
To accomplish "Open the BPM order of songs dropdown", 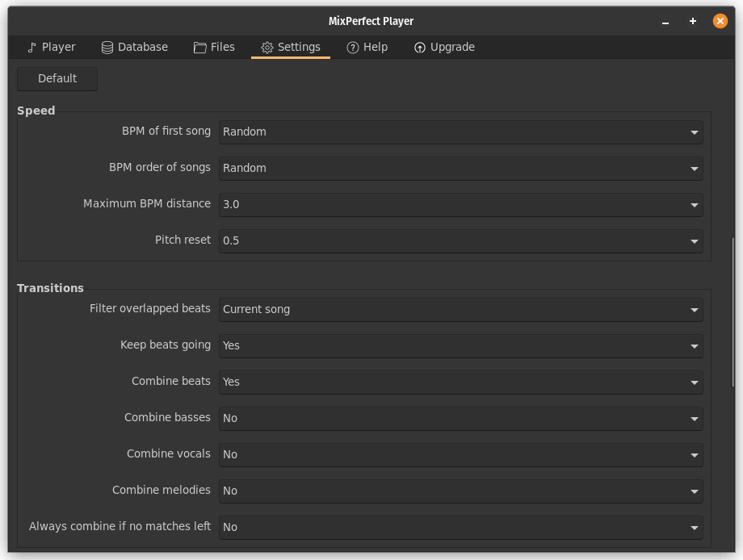I will pos(460,169).
